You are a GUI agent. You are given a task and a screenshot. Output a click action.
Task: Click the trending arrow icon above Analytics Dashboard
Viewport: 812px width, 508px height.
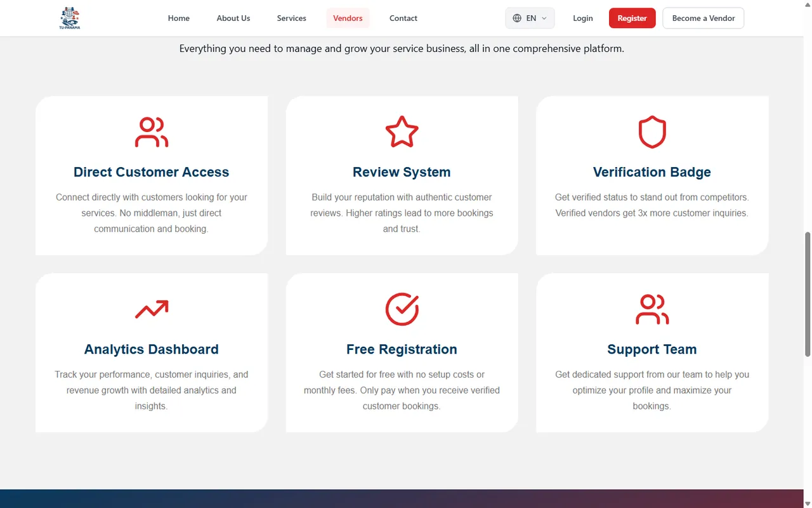pyautogui.click(x=152, y=309)
